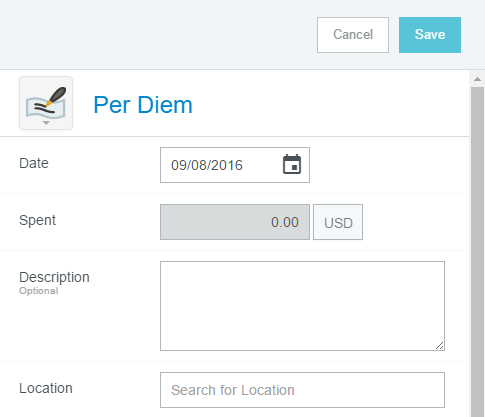Click the Date field label
The image size is (485, 417).
(x=34, y=163)
